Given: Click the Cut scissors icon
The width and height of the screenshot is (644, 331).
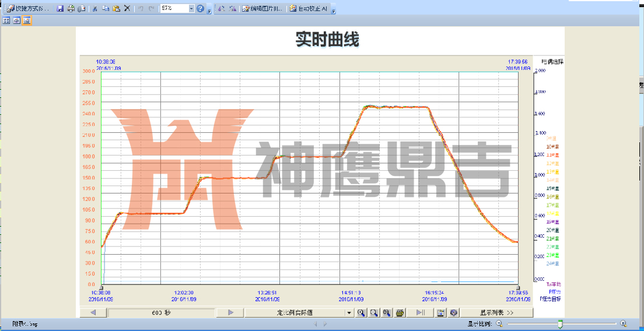Looking at the screenshot, I should pyautogui.click(x=95, y=8).
